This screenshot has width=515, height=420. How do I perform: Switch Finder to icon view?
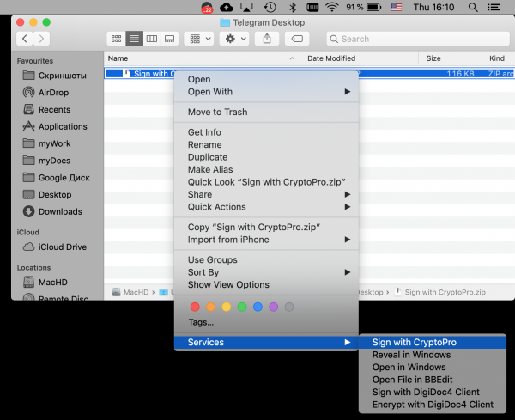pos(116,39)
